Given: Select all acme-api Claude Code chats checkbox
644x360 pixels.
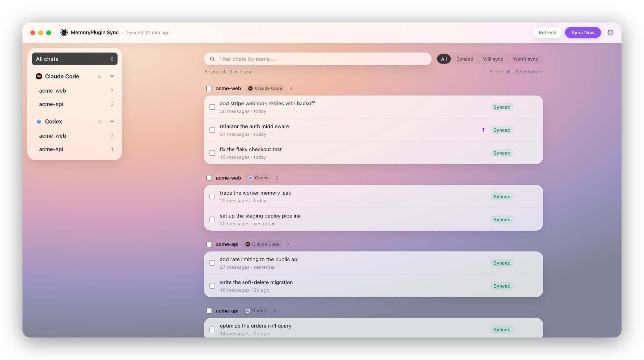Looking at the screenshot, I should 209,244.
